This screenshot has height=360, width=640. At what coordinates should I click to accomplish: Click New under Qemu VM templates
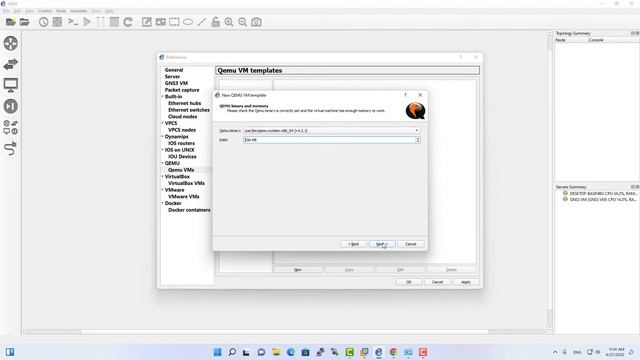[298, 270]
